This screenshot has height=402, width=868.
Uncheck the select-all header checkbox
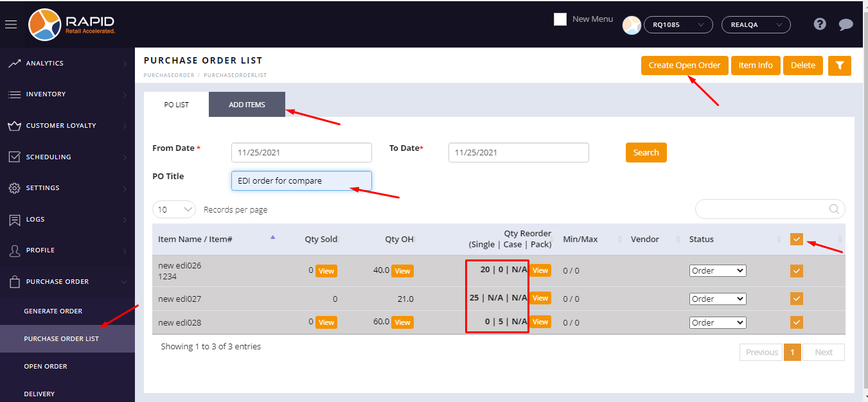click(797, 240)
